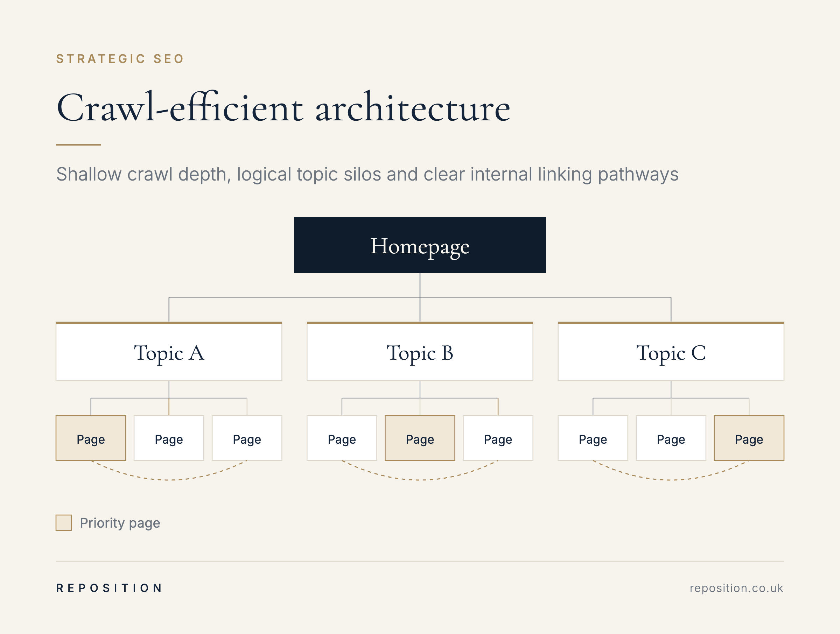Click the highlighted priority Page under Topic A
The image size is (840, 634).
(91, 438)
